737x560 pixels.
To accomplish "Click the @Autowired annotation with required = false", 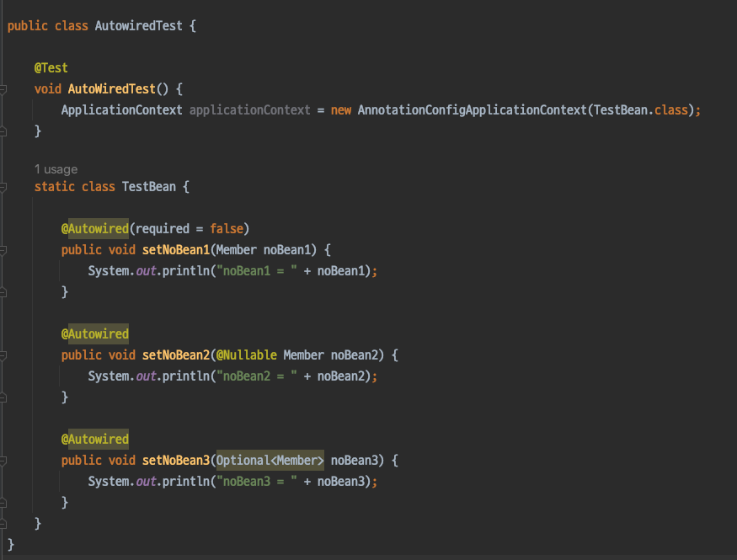I will (95, 229).
